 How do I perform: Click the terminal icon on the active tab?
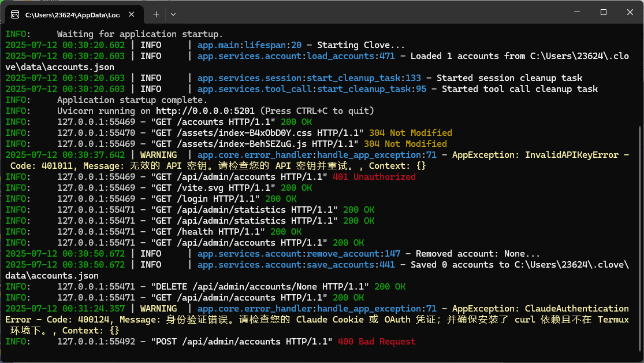(14, 13)
